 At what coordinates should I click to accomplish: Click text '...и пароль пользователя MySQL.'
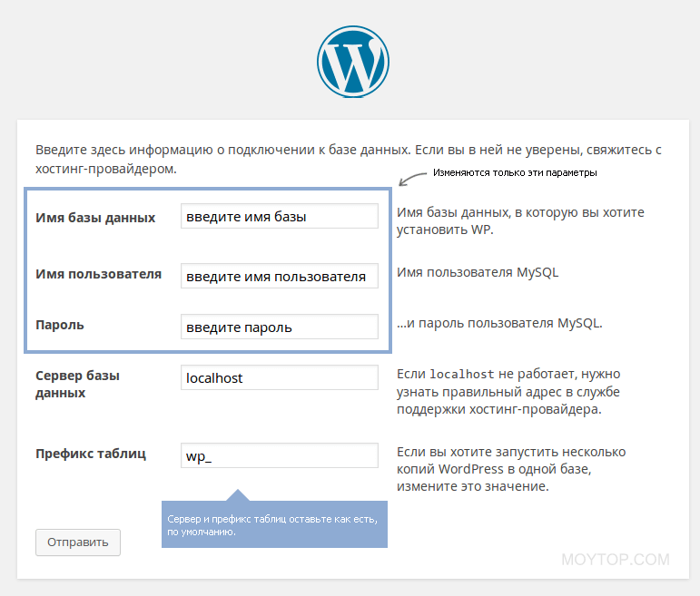(499, 323)
